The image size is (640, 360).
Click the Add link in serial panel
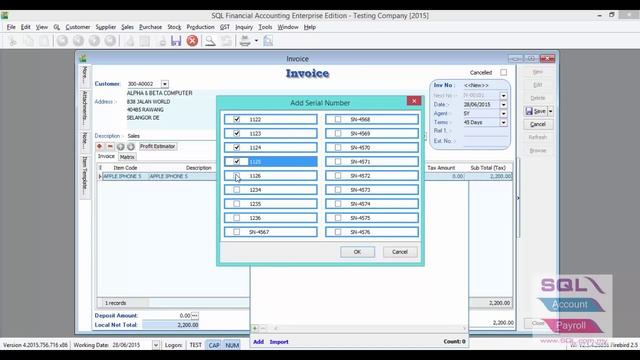click(258, 342)
